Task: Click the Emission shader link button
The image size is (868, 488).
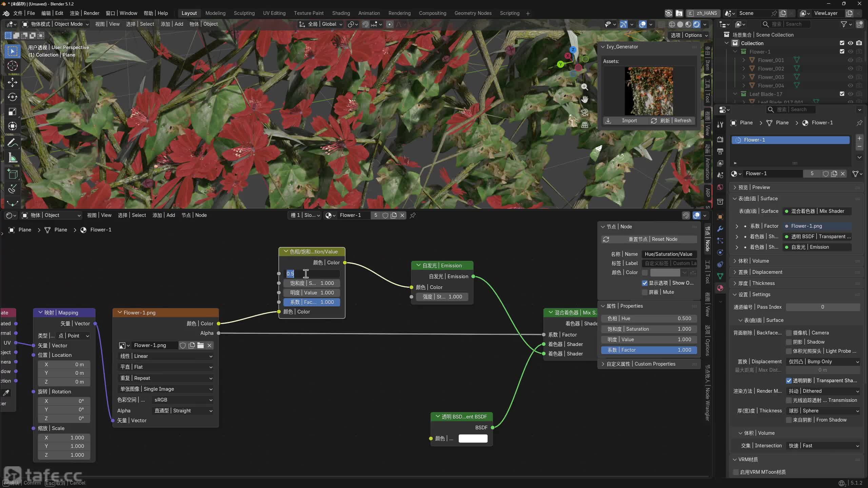Action: click(x=818, y=247)
